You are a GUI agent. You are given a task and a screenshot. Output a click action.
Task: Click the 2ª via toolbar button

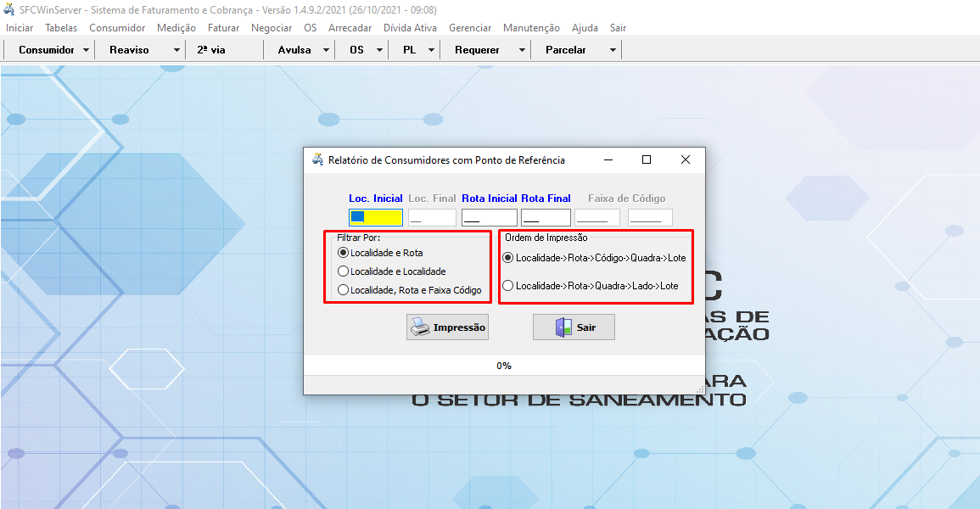coord(212,50)
